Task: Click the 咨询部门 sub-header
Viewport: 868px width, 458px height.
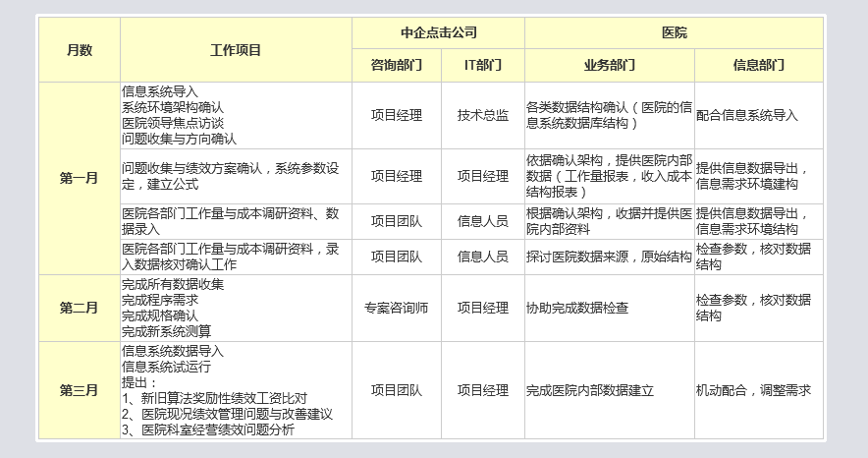Action: coord(397,65)
